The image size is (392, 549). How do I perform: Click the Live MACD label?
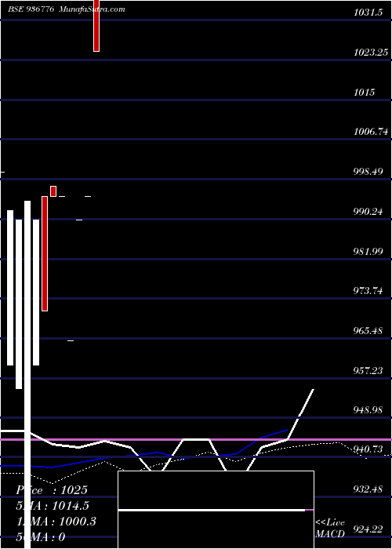coord(330,529)
